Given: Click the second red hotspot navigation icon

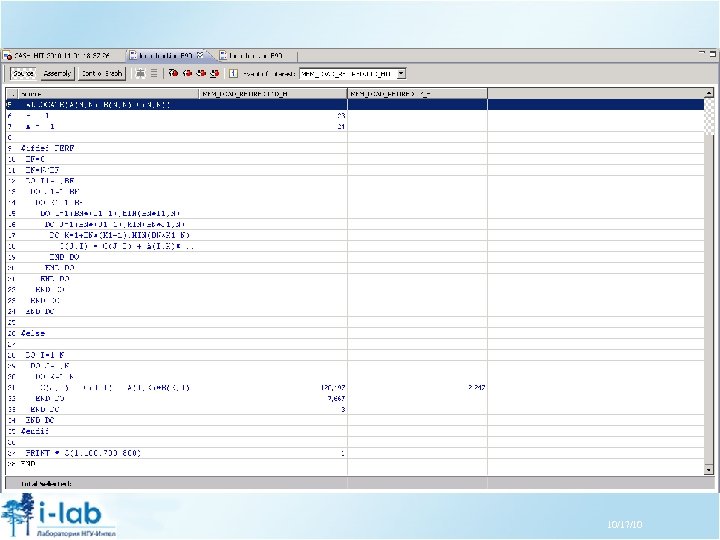Looking at the screenshot, I should pos(187,73).
